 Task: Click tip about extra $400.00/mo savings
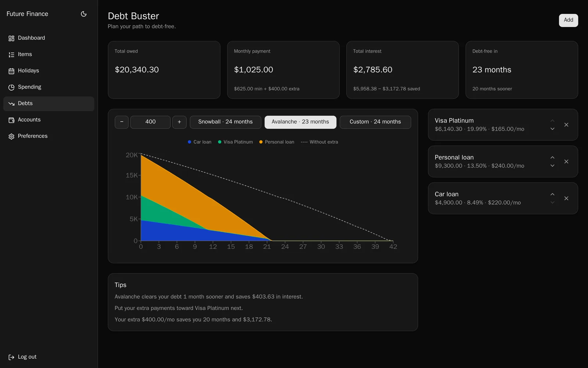click(x=193, y=320)
